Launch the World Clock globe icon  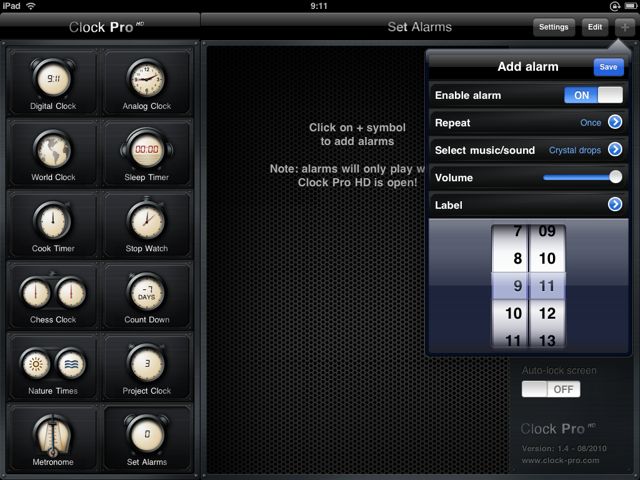point(53,151)
